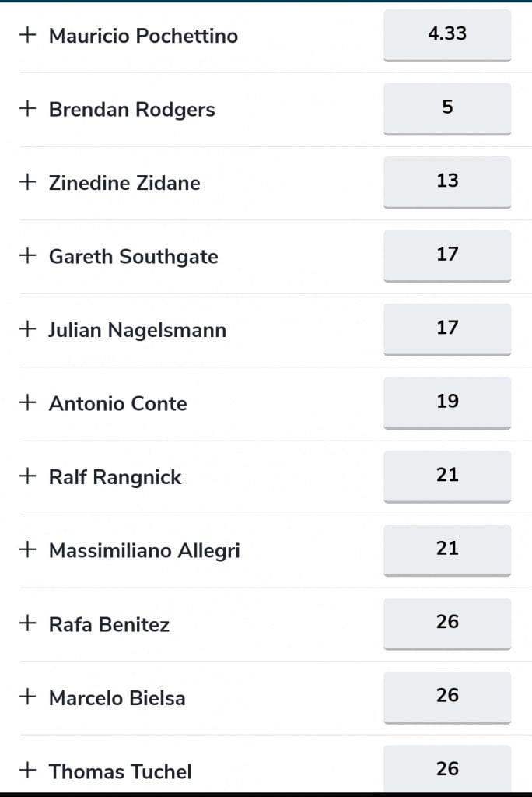Click plus icon beside Rafa Benitez
The height and width of the screenshot is (797, 532).
27,623
